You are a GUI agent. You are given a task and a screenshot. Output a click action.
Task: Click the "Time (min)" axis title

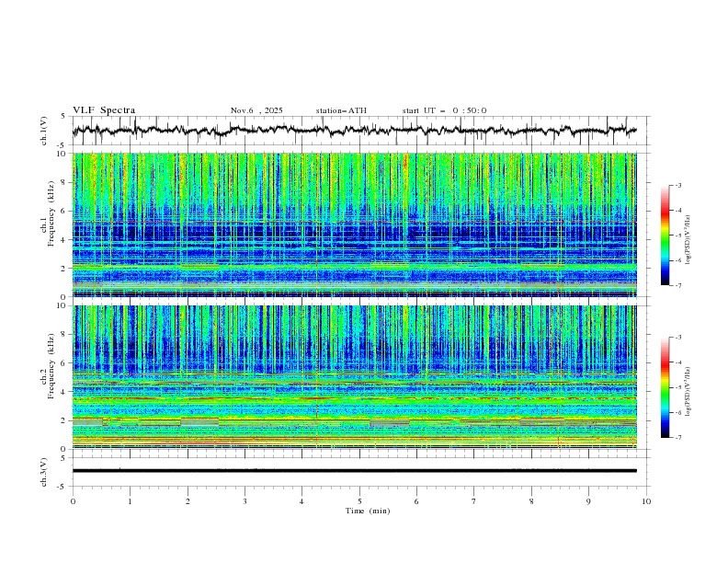(368, 511)
